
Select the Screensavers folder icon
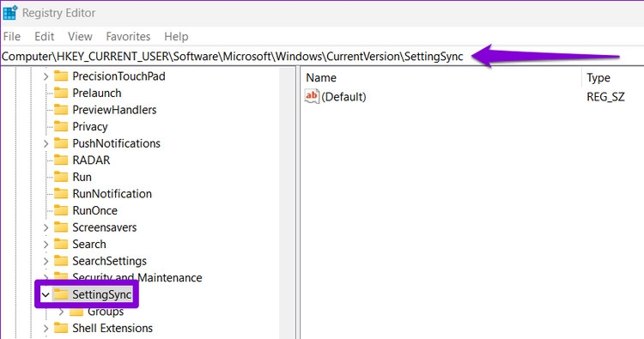point(61,227)
